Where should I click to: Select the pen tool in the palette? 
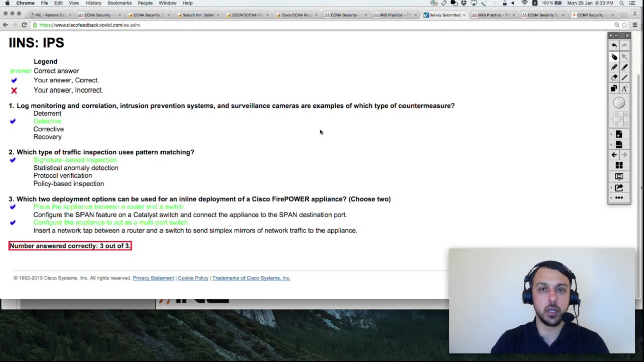click(614, 67)
